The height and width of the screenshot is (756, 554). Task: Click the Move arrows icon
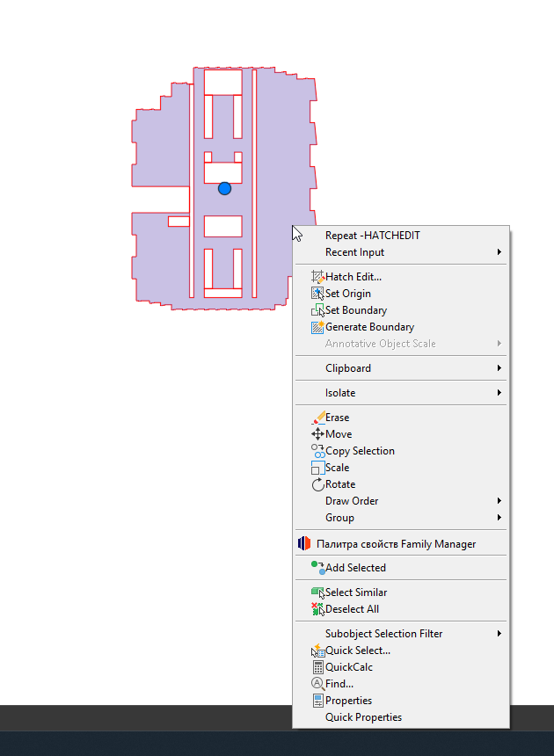coord(317,434)
